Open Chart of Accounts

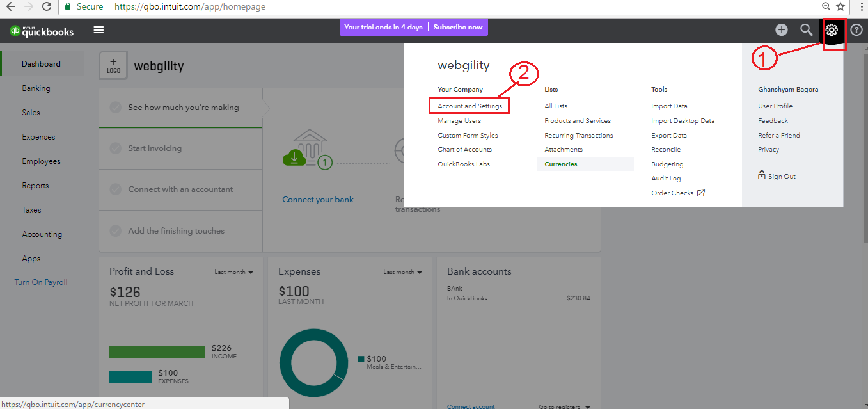[465, 150]
